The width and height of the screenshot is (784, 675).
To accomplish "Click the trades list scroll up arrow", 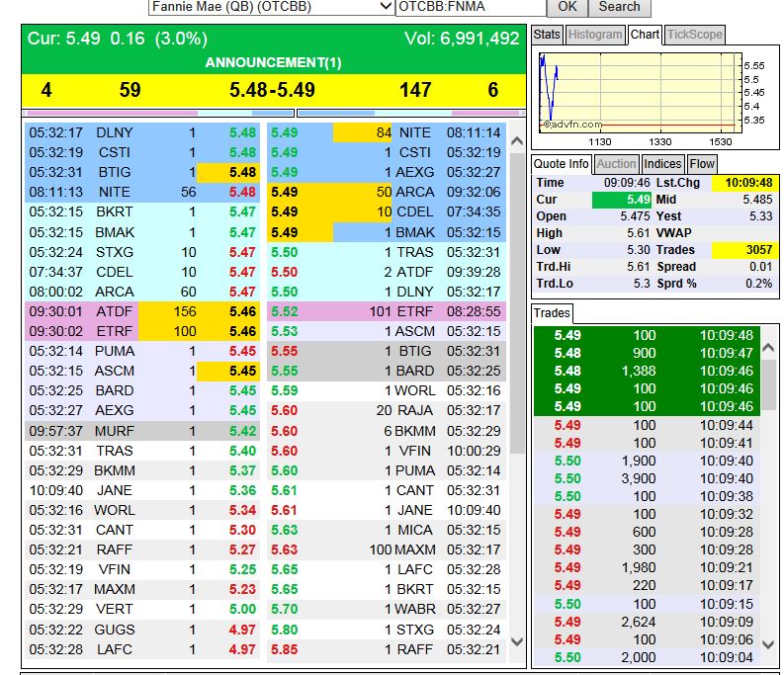I will [768, 347].
